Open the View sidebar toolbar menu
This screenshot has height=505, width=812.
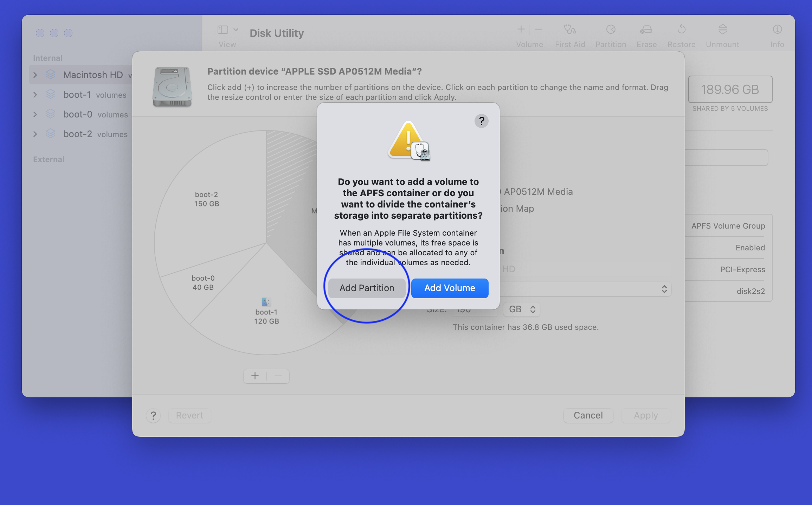coord(223,30)
